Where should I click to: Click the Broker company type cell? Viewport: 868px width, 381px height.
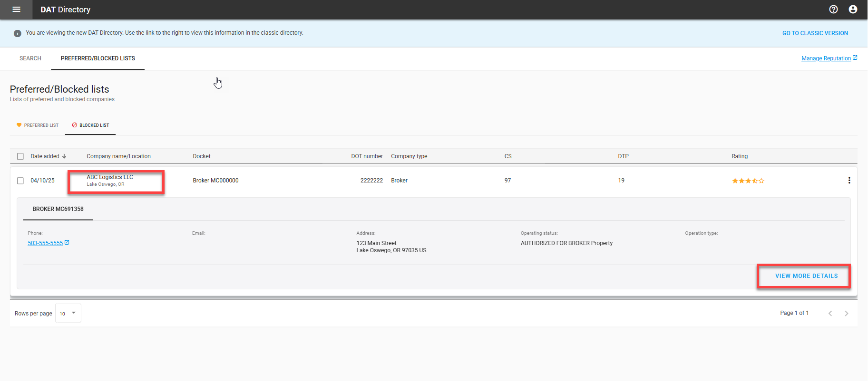(399, 181)
